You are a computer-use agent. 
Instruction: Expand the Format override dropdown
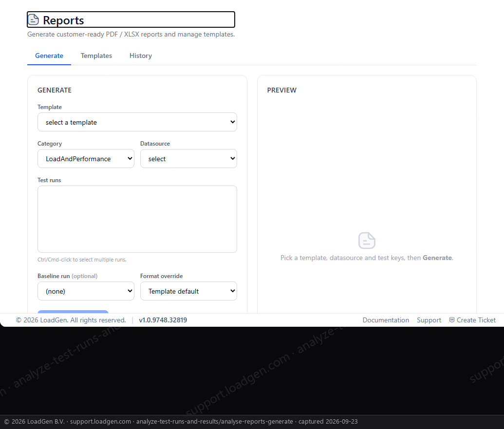188,291
